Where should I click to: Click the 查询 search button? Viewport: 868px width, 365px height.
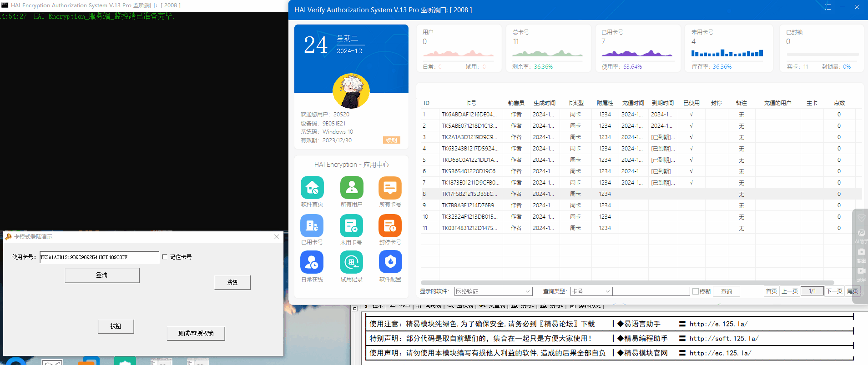[726, 291]
